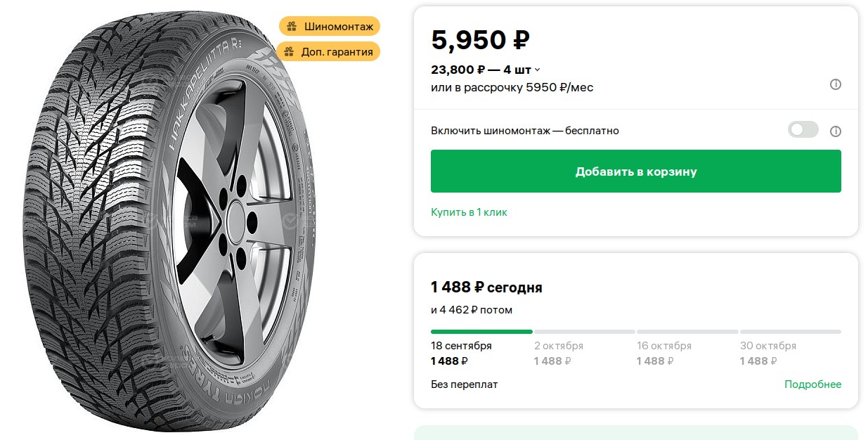Click the 18 сентября payment date
Image resolution: width=868 pixels, height=440 pixels.
[461, 346]
